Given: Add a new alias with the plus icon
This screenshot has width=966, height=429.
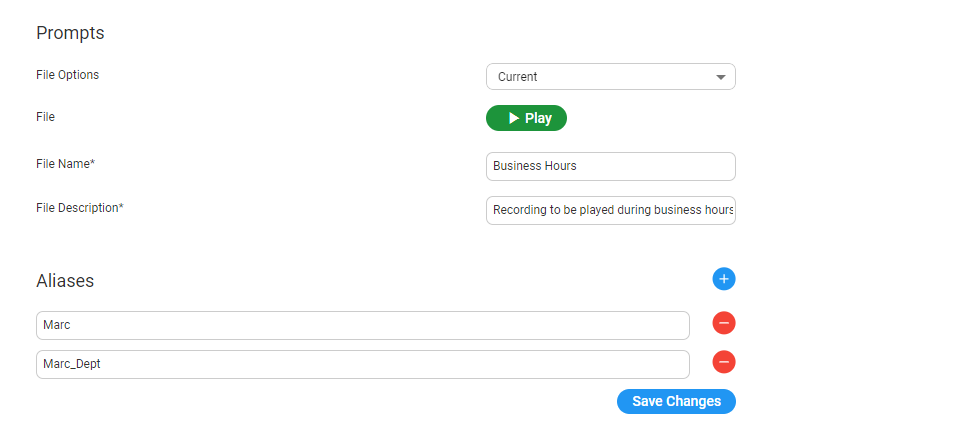Looking at the screenshot, I should click(724, 279).
